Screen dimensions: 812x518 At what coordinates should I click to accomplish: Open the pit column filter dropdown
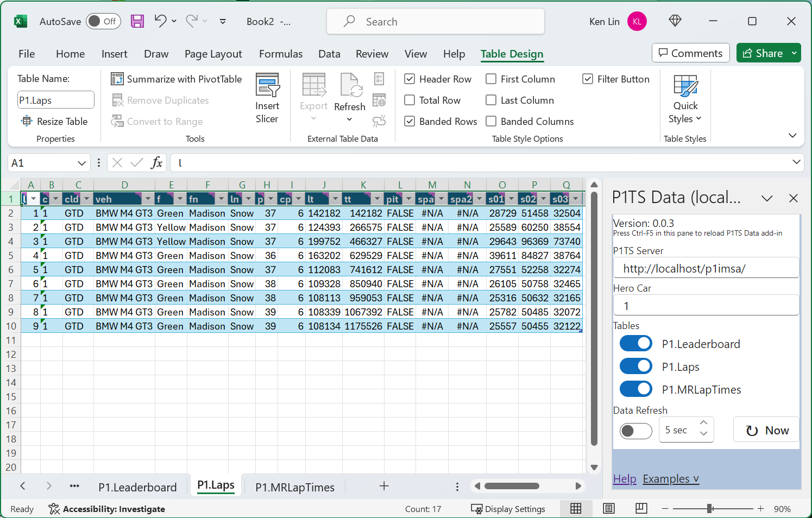[x=408, y=199]
